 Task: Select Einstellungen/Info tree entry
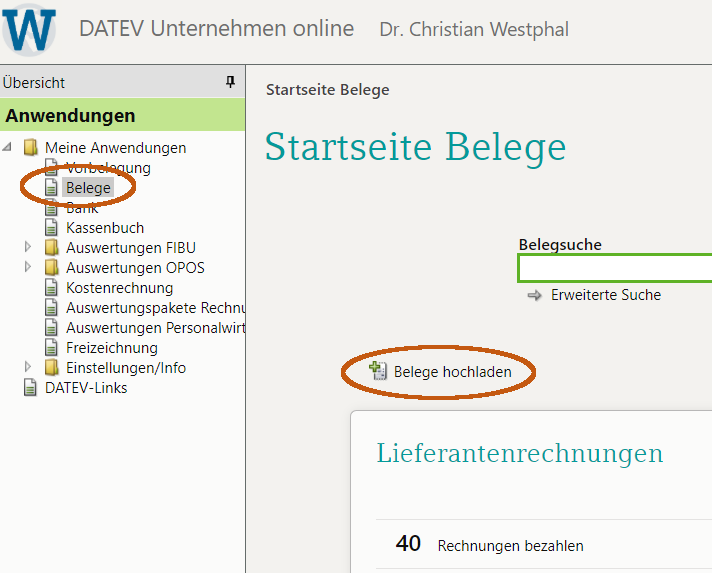coord(126,367)
